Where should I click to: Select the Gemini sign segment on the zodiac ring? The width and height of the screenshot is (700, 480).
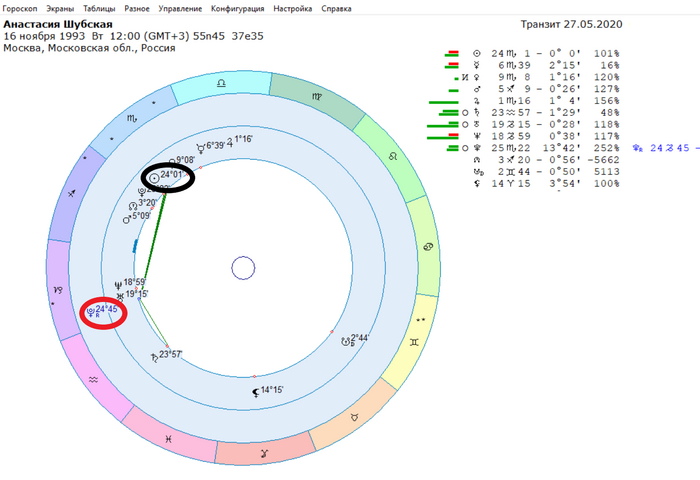point(415,342)
